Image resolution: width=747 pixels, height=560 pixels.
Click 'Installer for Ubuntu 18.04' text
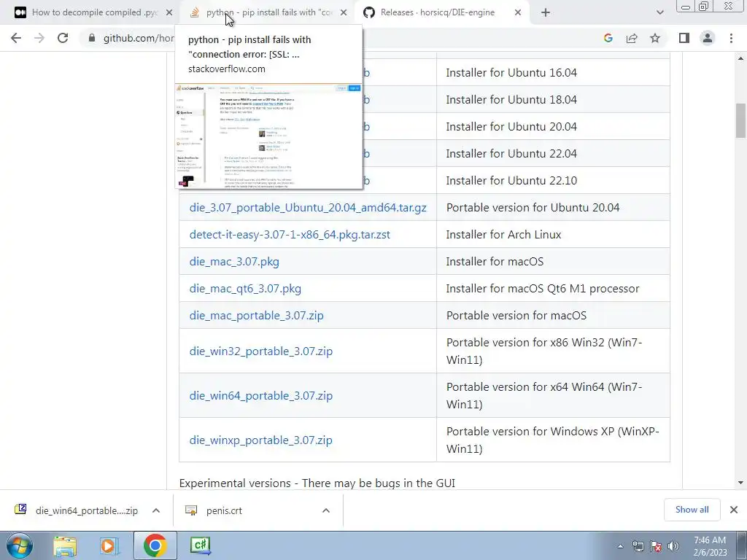[511, 99]
